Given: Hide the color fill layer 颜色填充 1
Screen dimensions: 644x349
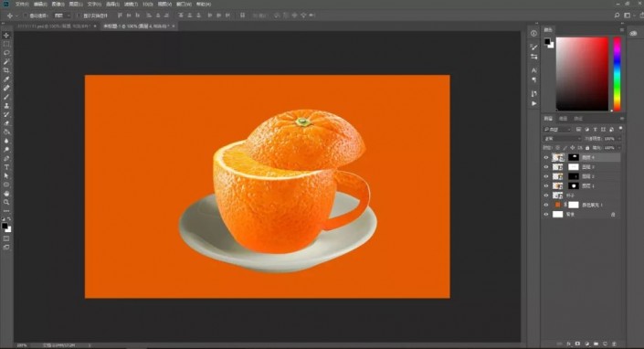Looking at the screenshot, I should click(546, 205).
